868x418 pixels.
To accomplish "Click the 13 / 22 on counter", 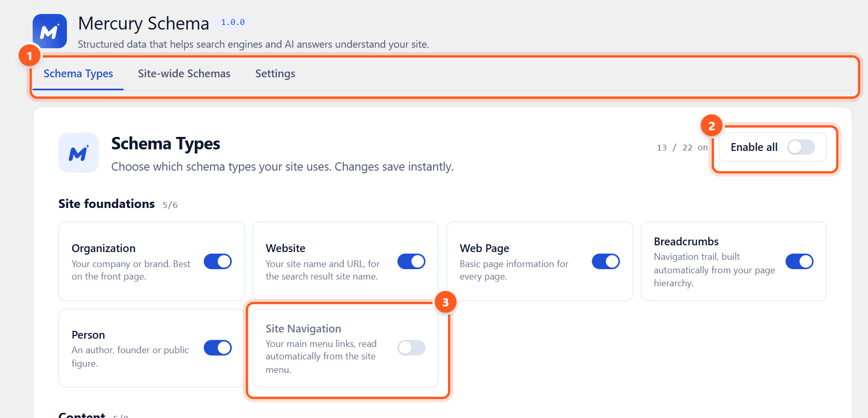I will (x=682, y=148).
